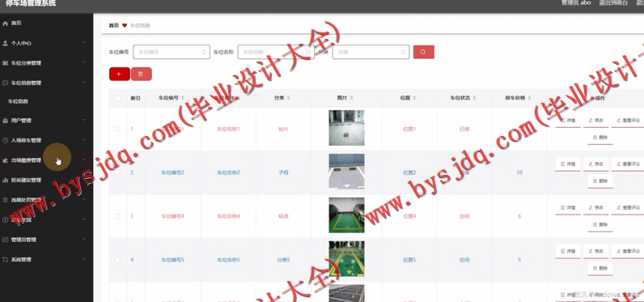Click the trash batch-delete button beside the plus
Image resolution: width=644 pixels, height=302 pixels.
[141, 74]
